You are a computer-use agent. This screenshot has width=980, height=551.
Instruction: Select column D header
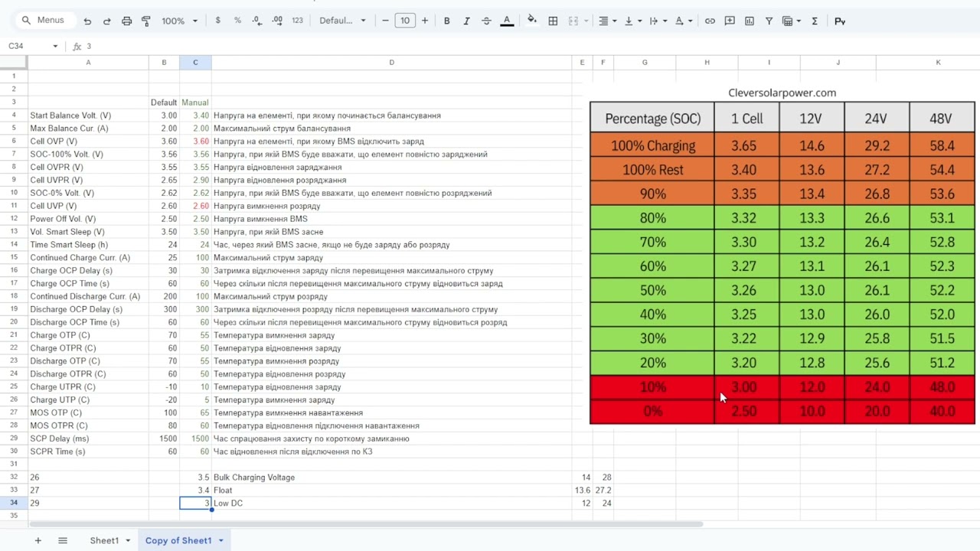391,63
